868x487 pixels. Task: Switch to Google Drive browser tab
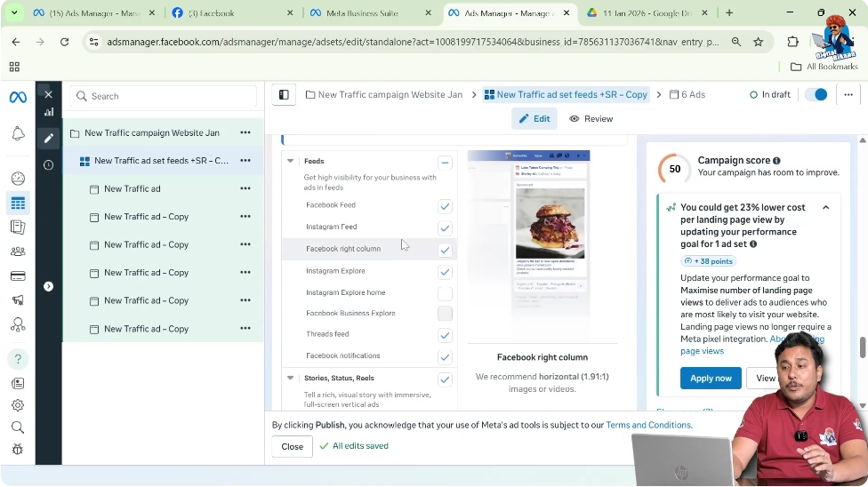647,12
